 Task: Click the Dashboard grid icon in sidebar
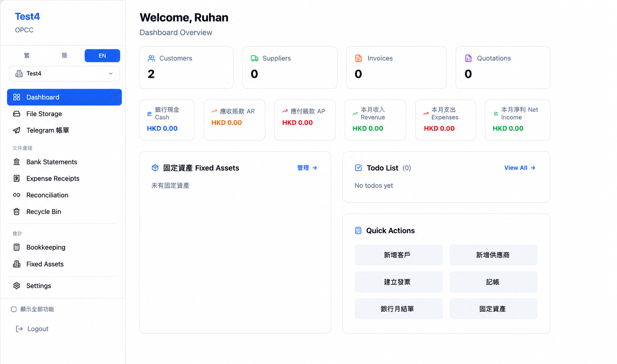[17, 97]
